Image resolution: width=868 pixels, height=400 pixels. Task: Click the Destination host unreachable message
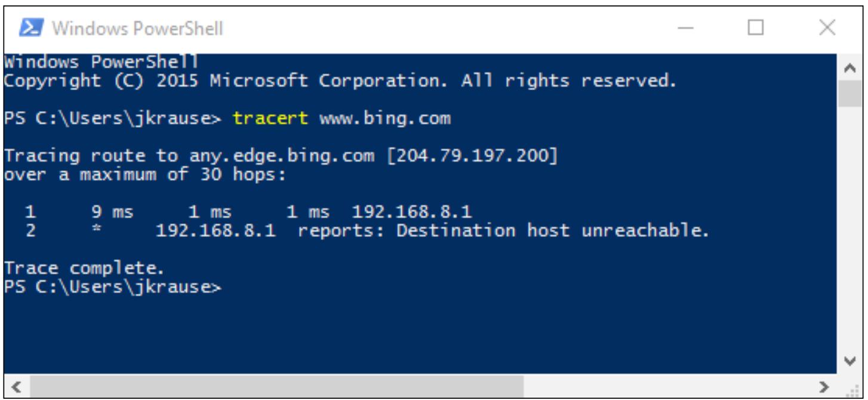pos(553,230)
